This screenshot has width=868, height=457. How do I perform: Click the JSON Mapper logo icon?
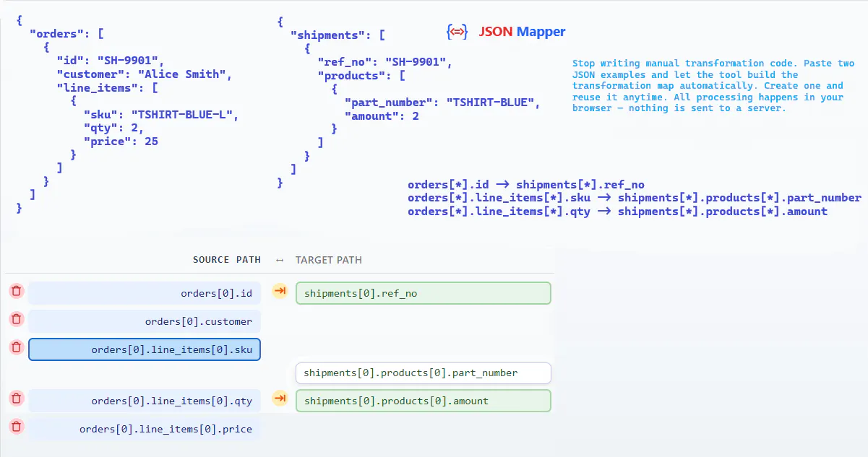[457, 32]
